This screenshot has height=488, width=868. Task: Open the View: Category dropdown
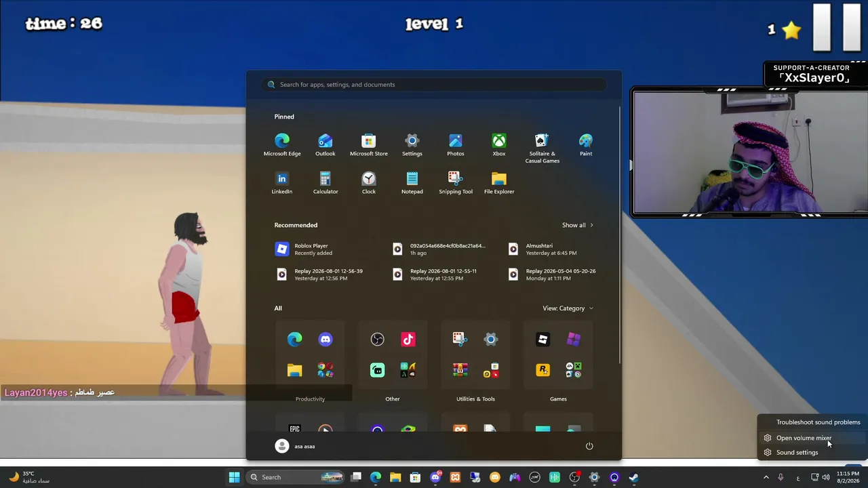coord(568,308)
